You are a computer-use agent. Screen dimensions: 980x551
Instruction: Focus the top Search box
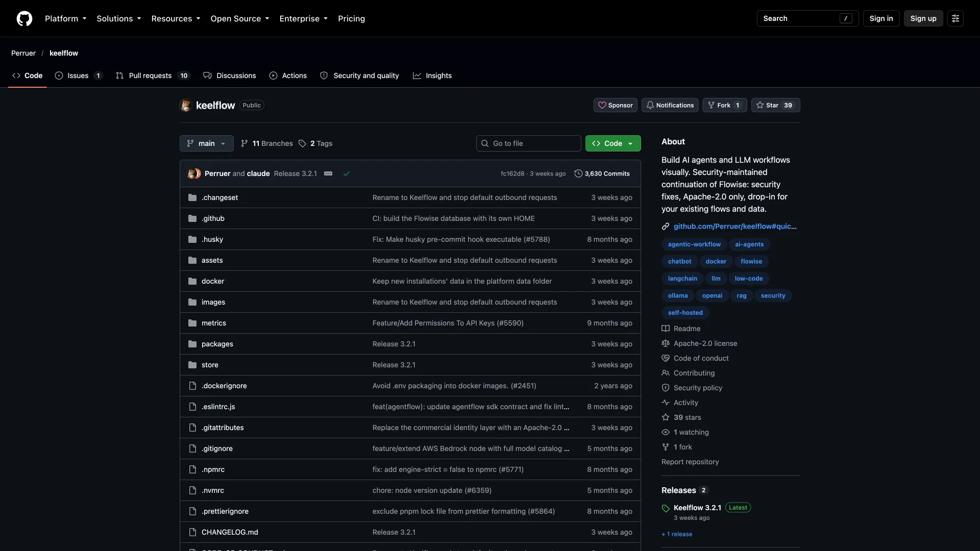click(807, 18)
